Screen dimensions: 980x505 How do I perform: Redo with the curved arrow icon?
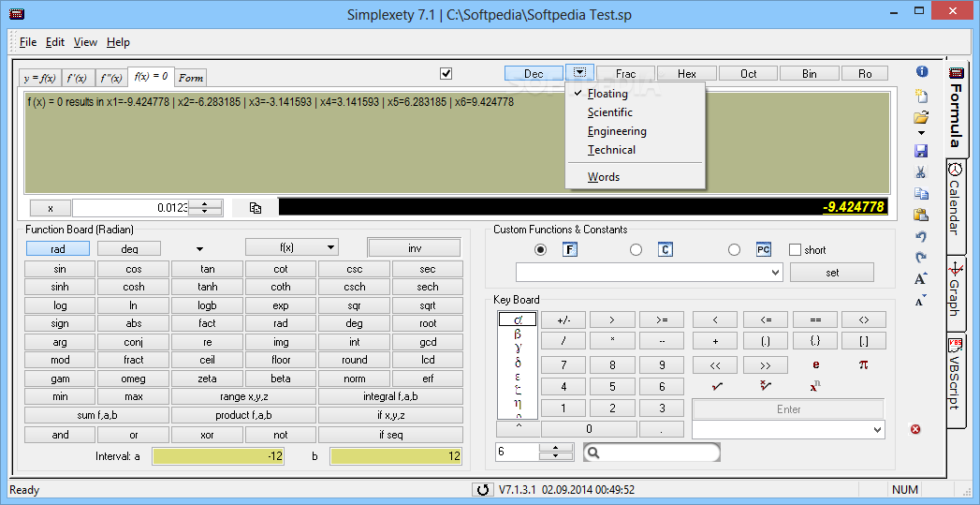(x=921, y=258)
